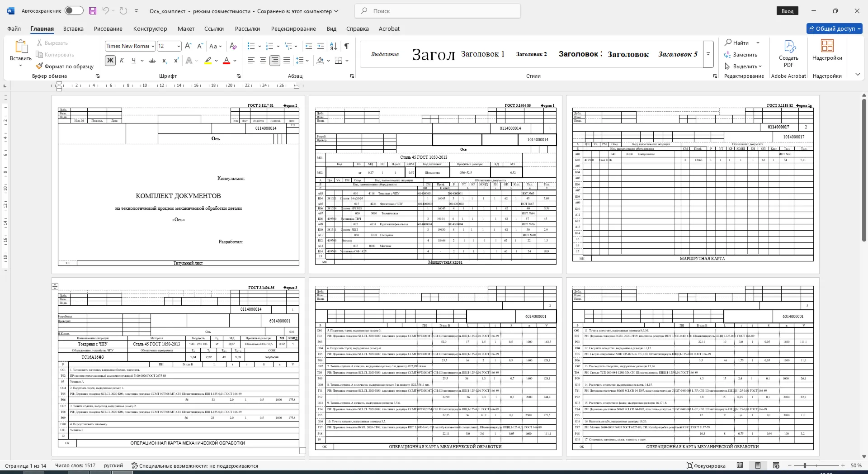Expand the styles gallery list

pos(708,54)
